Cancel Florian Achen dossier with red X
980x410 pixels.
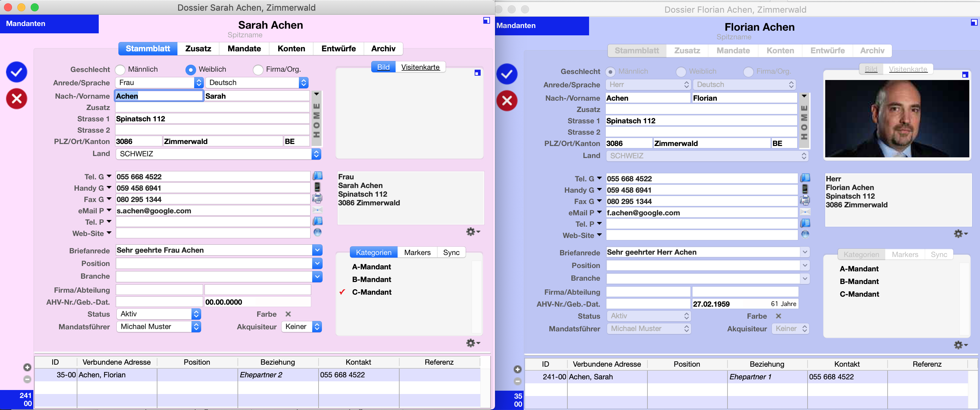507,101
